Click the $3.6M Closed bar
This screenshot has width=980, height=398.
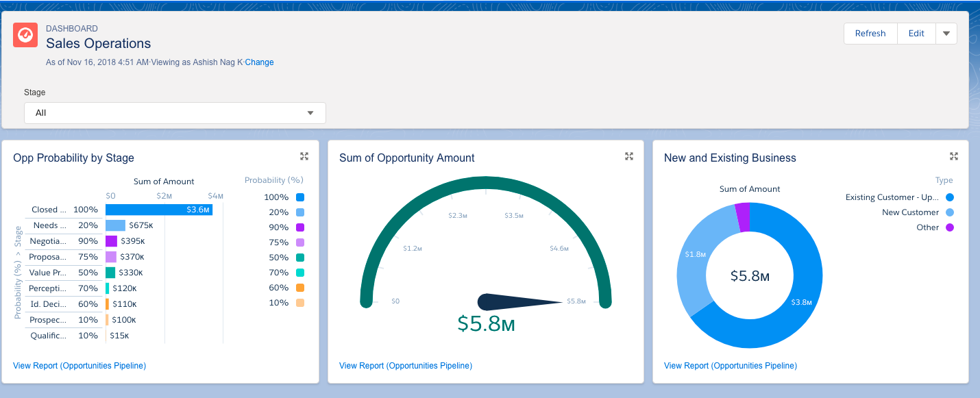(158, 210)
